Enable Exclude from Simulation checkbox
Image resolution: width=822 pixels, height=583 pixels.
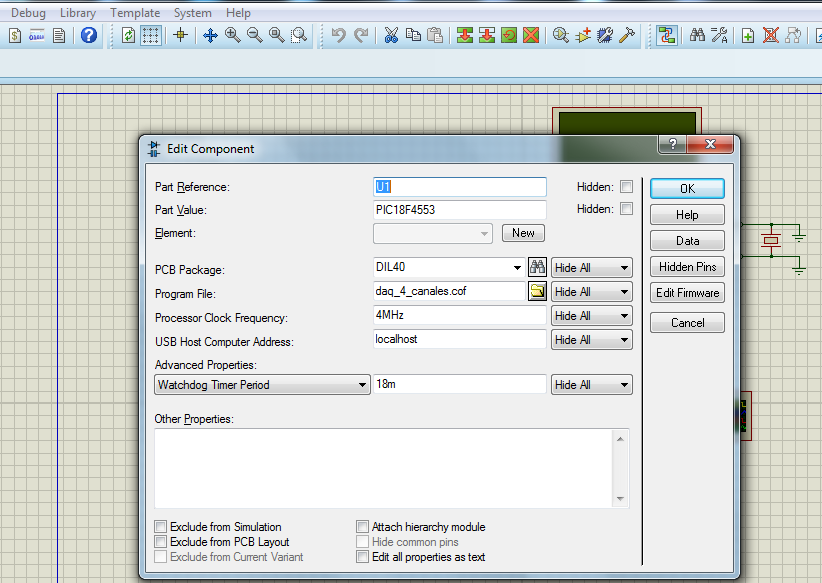click(160, 526)
